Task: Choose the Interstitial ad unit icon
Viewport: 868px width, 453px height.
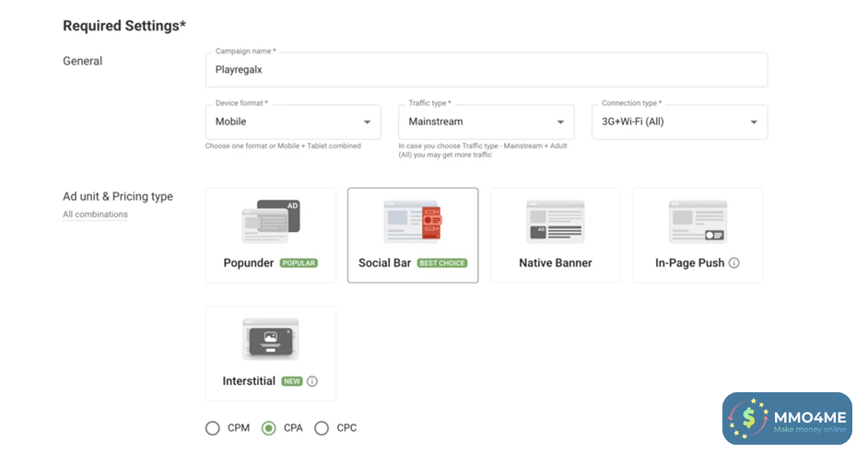Action: click(x=270, y=340)
